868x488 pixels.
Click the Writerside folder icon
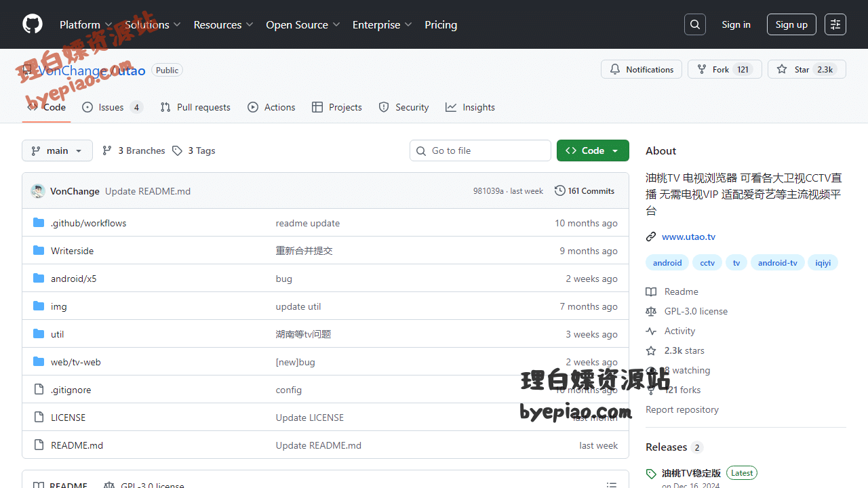point(39,251)
